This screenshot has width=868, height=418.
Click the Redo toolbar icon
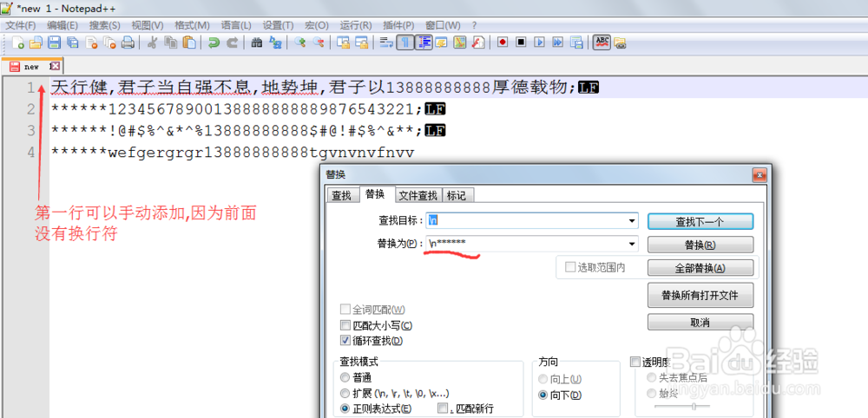tap(232, 42)
